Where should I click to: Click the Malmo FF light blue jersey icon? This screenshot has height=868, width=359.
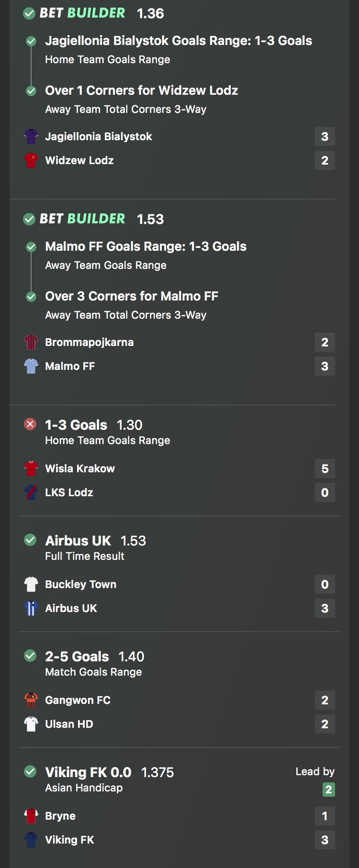31,366
